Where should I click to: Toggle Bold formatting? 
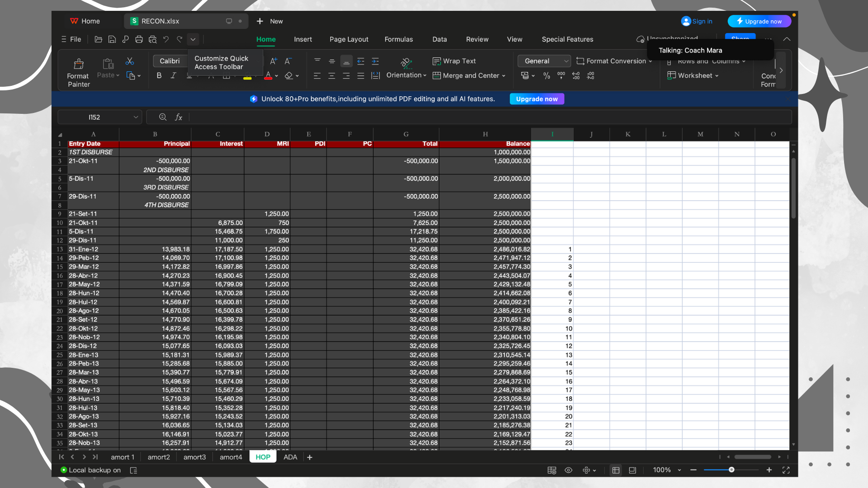pos(159,75)
